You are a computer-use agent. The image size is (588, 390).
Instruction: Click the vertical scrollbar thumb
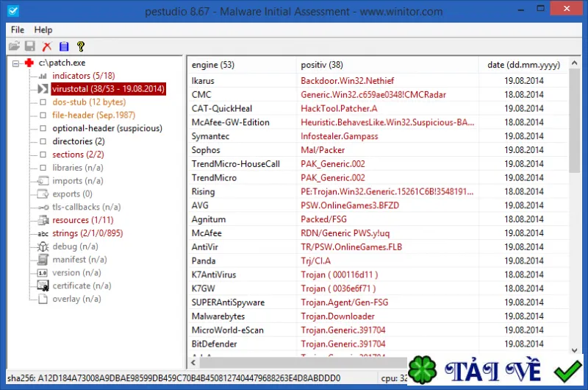574,121
